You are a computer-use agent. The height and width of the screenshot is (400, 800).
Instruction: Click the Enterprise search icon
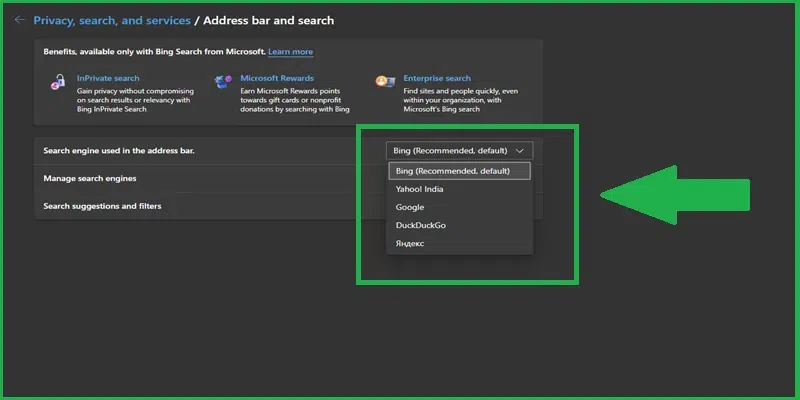pos(385,81)
